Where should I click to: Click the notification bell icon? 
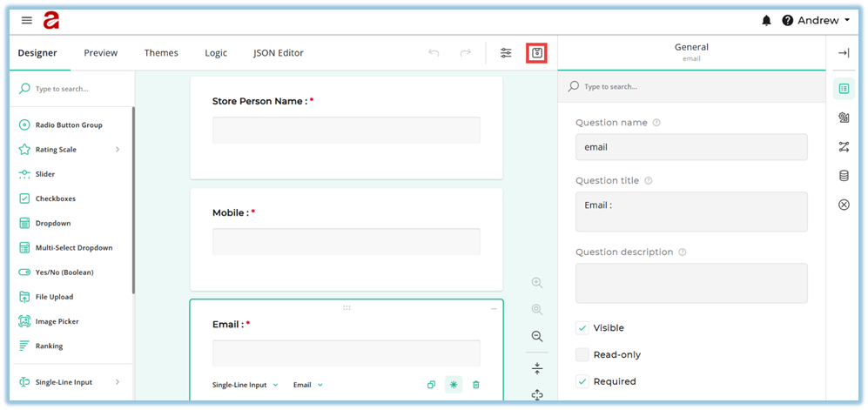pyautogui.click(x=767, y=20)
